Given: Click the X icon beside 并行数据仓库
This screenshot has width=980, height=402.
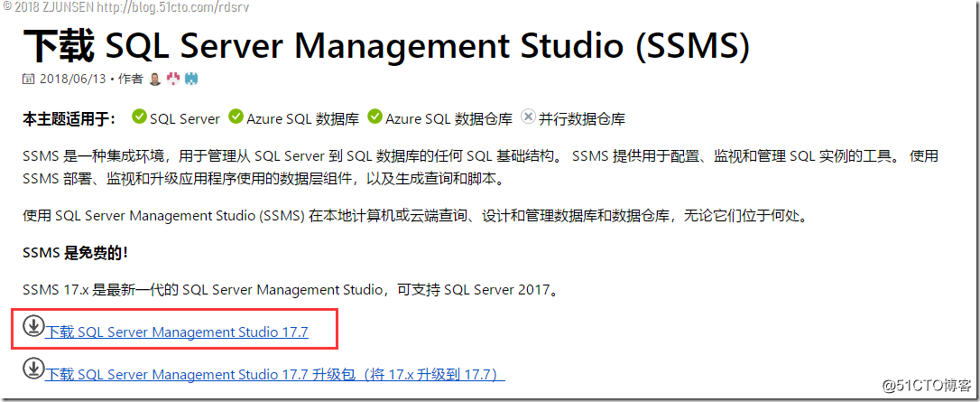Looking at the screenshot, I should (x=528, y=117).
